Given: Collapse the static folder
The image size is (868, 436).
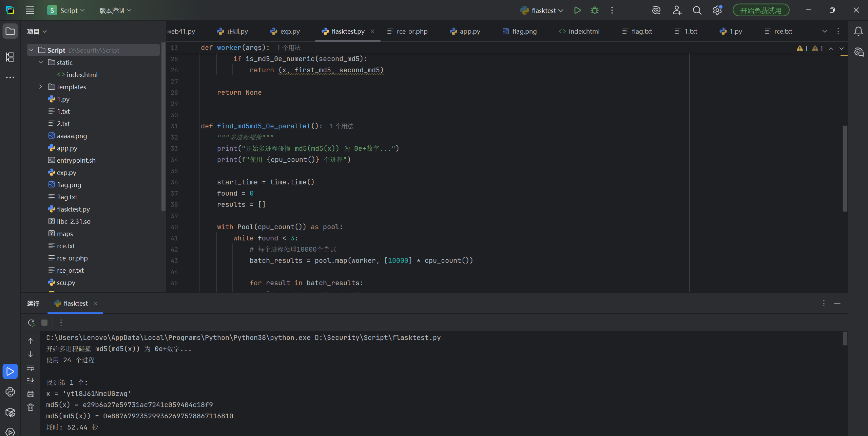Looking at the screenshot, I should 41,62.
